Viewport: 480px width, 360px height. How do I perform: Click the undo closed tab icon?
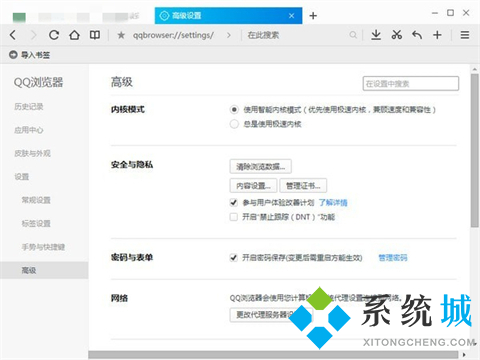coord(417,35)
